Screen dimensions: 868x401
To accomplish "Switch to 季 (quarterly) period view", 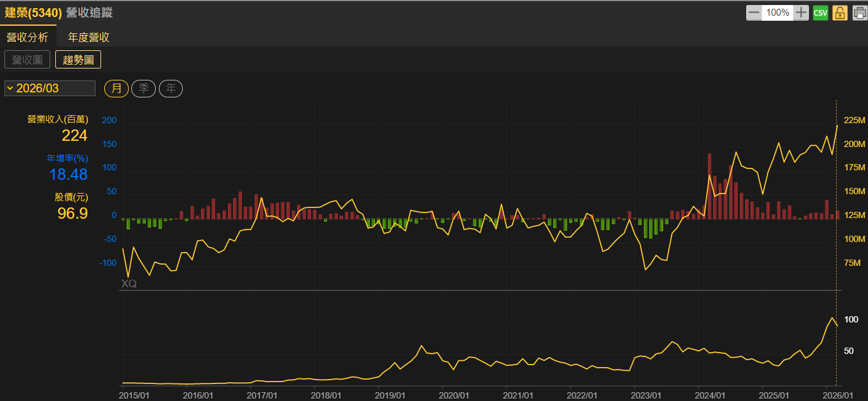I will click(x=143, y=89).
